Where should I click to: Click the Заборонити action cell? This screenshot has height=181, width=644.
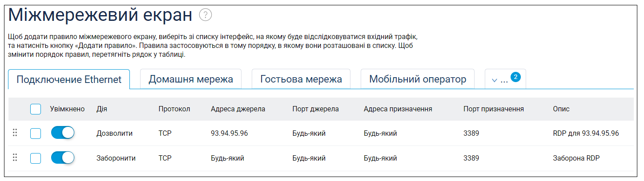coord(116,158)
